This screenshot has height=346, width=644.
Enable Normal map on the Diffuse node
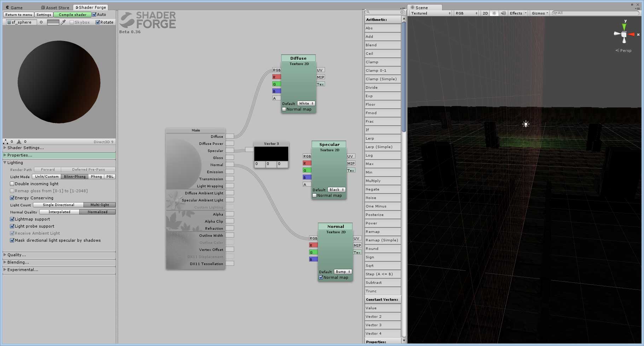point(284,109)
